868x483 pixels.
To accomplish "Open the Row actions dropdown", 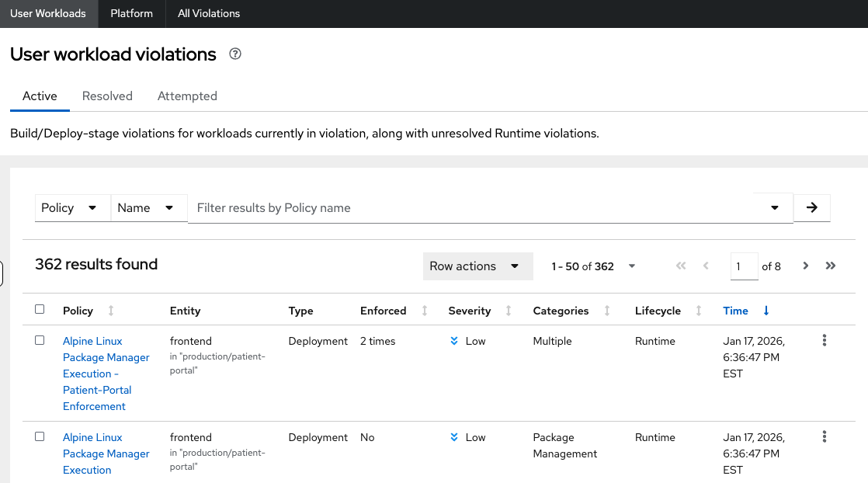I will [x=477, y=266].
